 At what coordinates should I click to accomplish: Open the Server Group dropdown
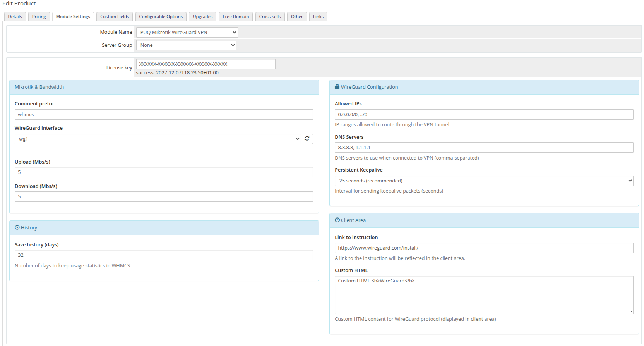[x=186, y=45]
